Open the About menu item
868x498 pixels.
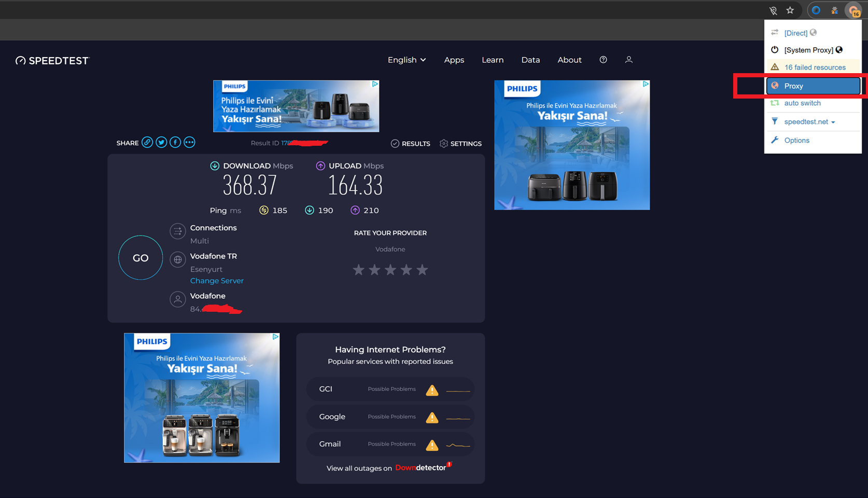tap(569, 60)
